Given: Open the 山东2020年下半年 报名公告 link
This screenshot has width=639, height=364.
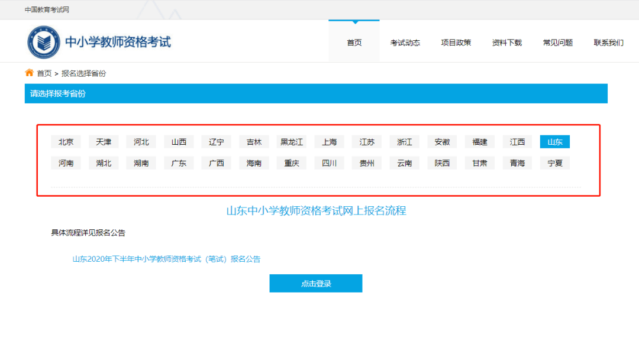Looking at the screenshot, I should pyautogui.click(x=166, y=259).
